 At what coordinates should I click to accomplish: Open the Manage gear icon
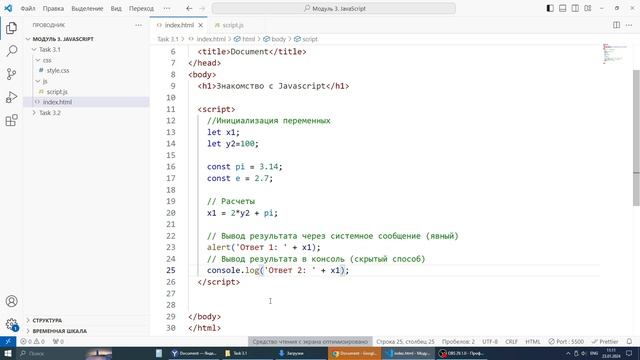(x=11, y=325)
